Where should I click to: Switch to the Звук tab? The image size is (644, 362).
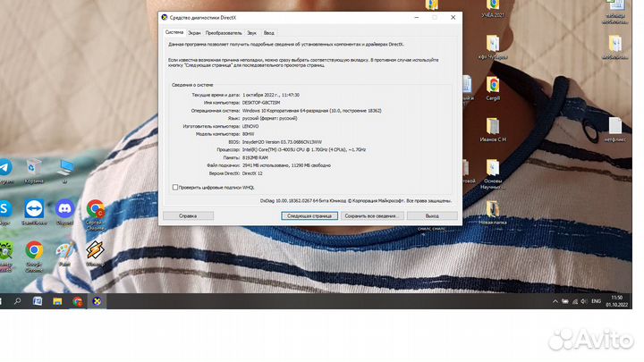[251, 33]
